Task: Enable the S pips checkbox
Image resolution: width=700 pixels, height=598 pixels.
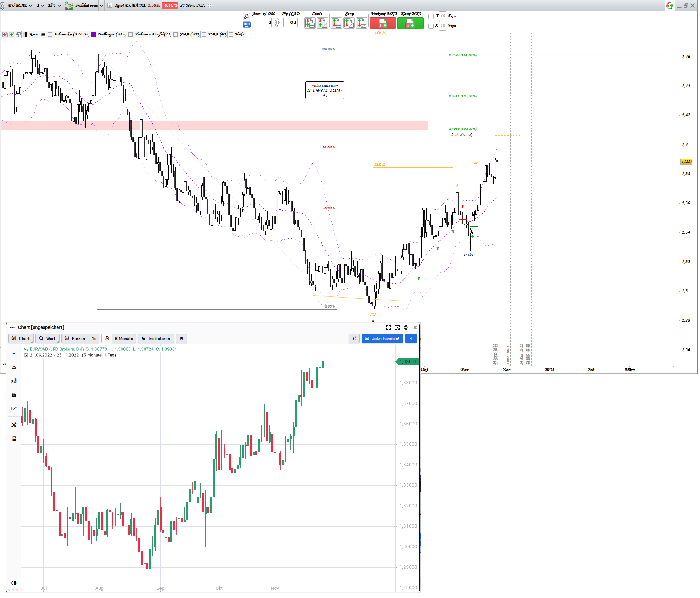Action: pyautogui.click(x=431, y=26)
